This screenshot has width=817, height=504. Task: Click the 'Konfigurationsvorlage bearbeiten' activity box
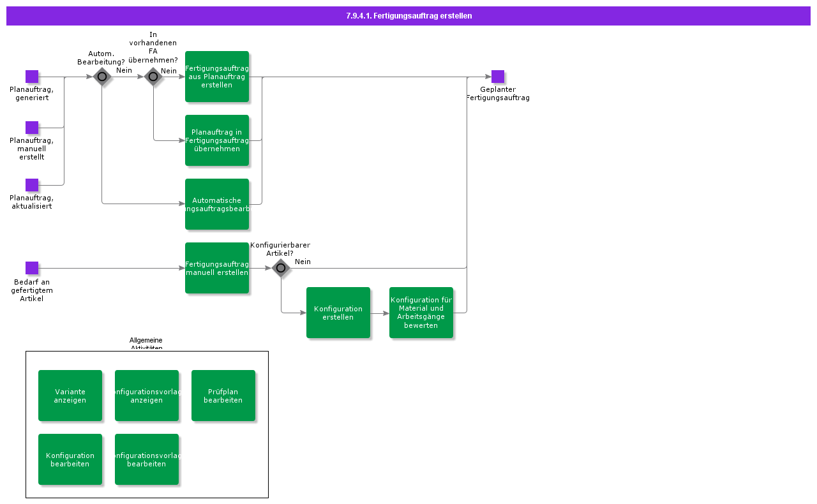(147, 459)
